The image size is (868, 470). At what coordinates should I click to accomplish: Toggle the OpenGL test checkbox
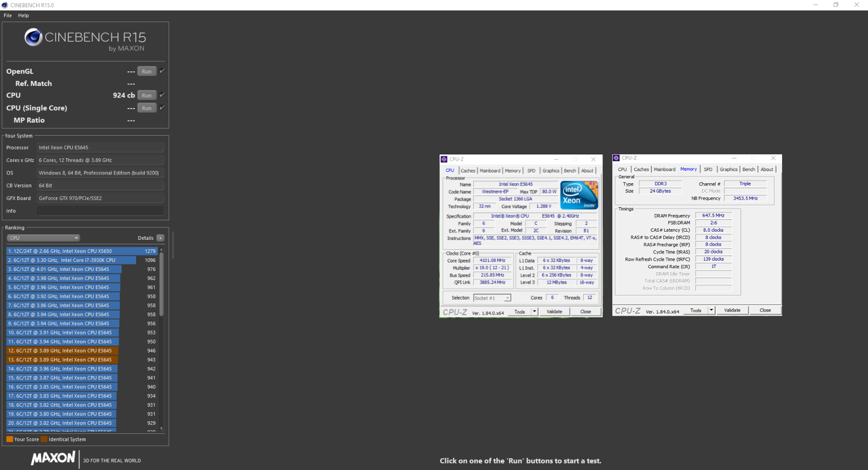[x=162, y=71]
